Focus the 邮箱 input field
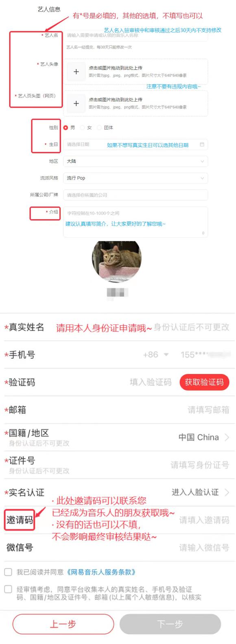 point(118,410)
